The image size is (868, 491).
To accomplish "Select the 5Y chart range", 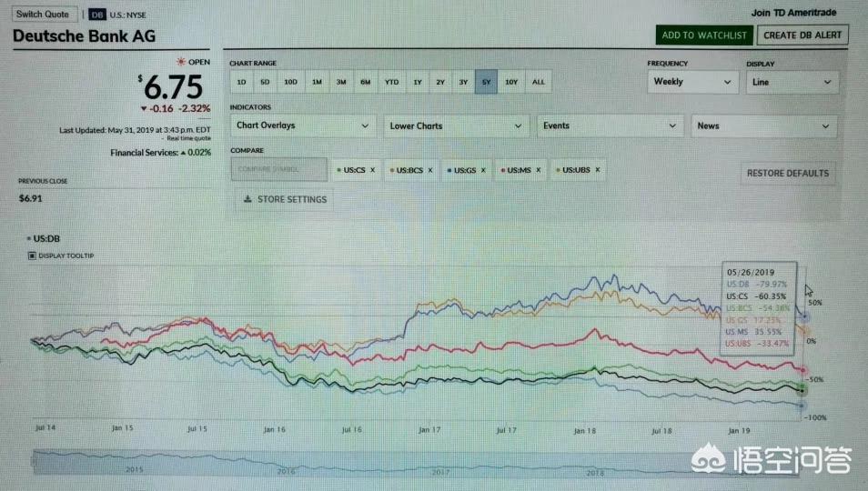I will point(486,82).
